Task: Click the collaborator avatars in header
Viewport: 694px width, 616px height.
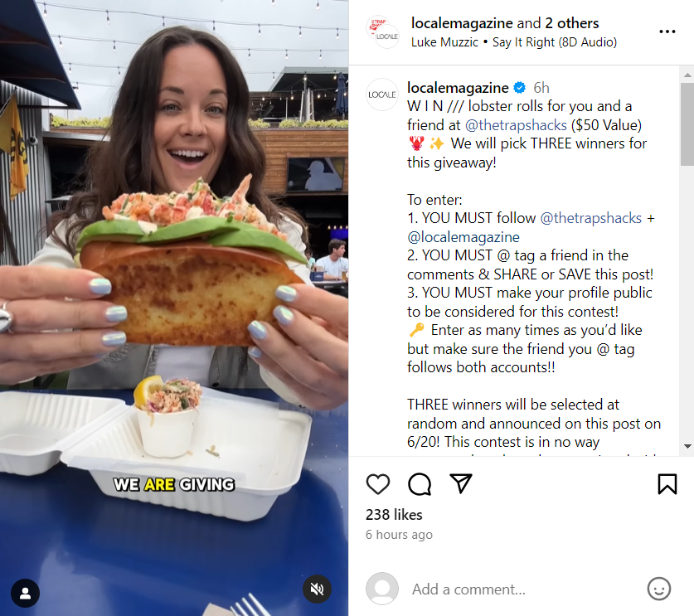Action: click(x=383, y=32)
